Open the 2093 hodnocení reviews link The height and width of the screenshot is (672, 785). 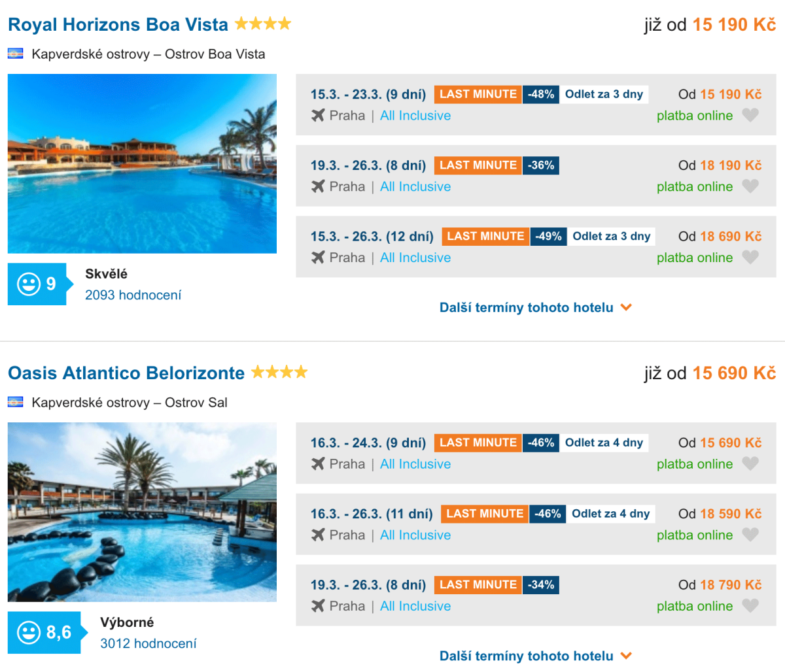click(x=133, y=295)
